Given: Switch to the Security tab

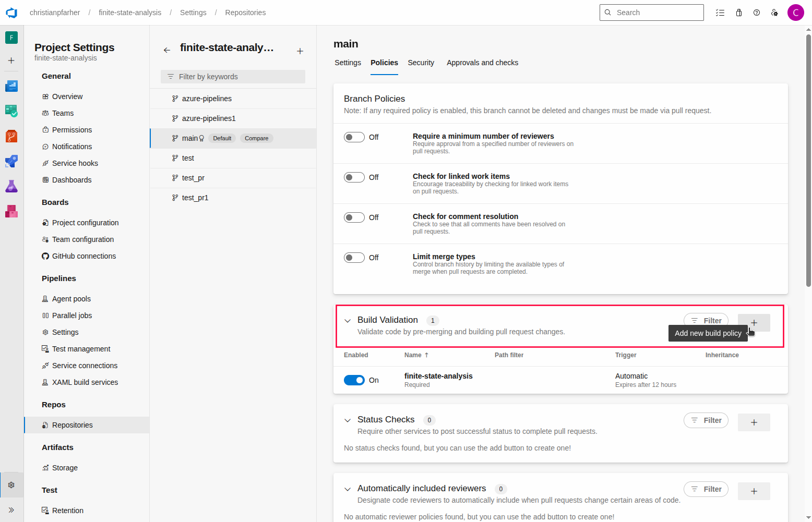Looking at the screenshot, I should click(421, 63).
